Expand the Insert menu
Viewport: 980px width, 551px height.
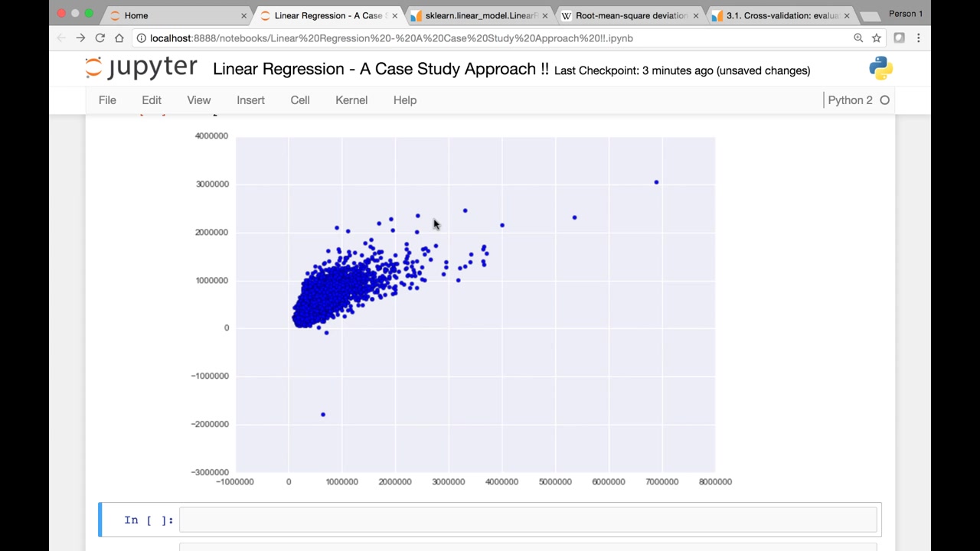click(x=250, y=100)
